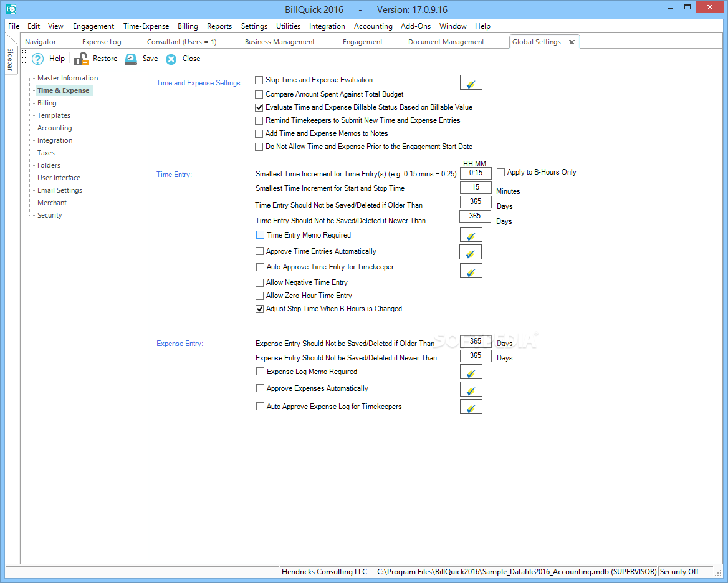The height and width of the screenshot is (583, 728).
Task: Click Time Entry Newer Than days field
Action: (x=475, y=216)
